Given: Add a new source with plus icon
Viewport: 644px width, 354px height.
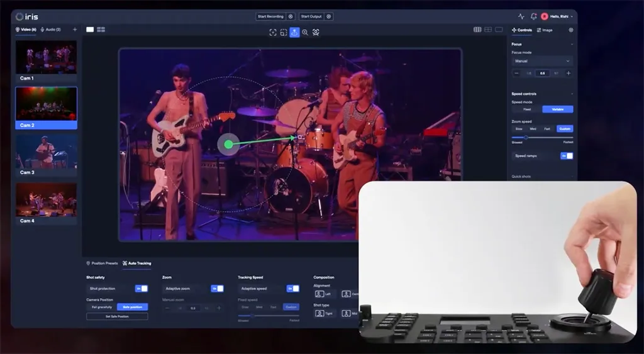Looking at the screenshot, I should tap(75, 30).
